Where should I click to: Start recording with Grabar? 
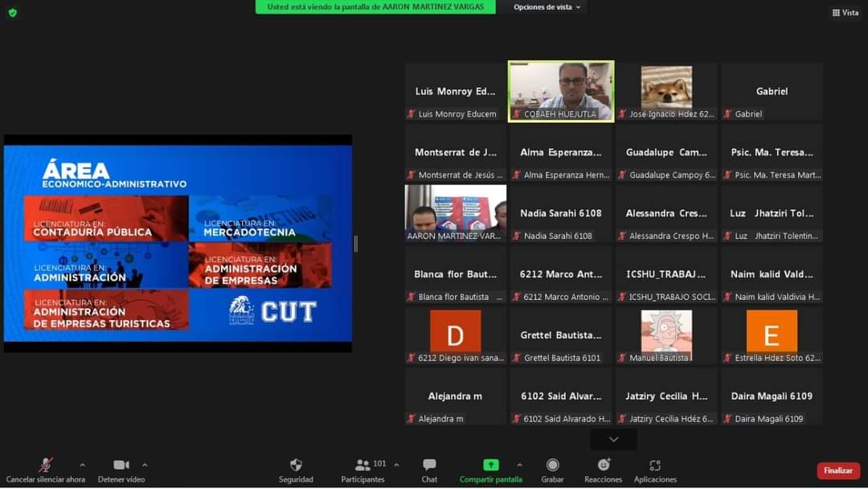(x=552, y=466)
